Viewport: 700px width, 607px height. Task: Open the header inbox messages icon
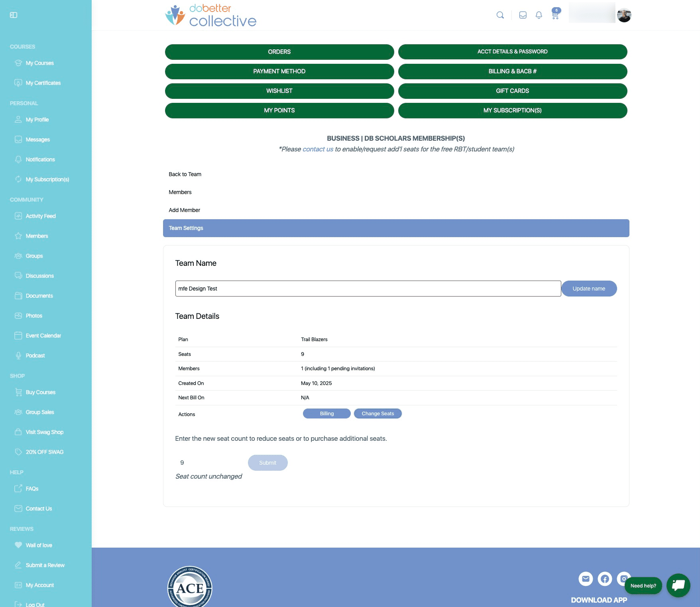[523, 15]
